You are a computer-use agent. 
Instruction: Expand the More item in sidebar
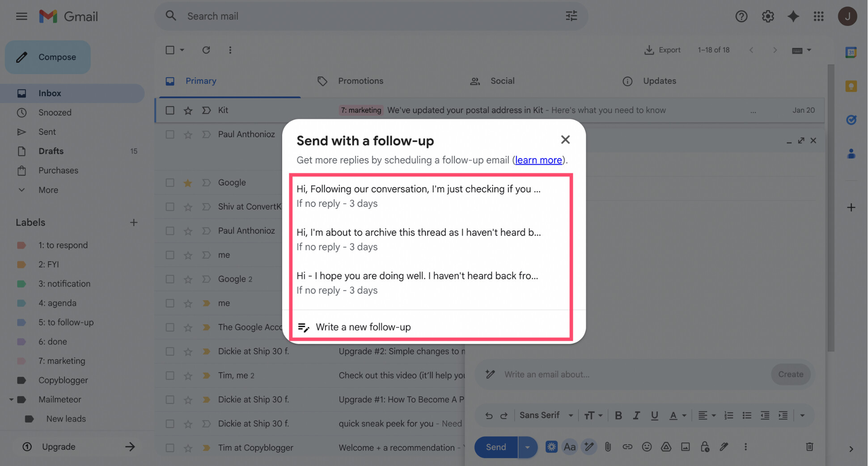[48, 190]
